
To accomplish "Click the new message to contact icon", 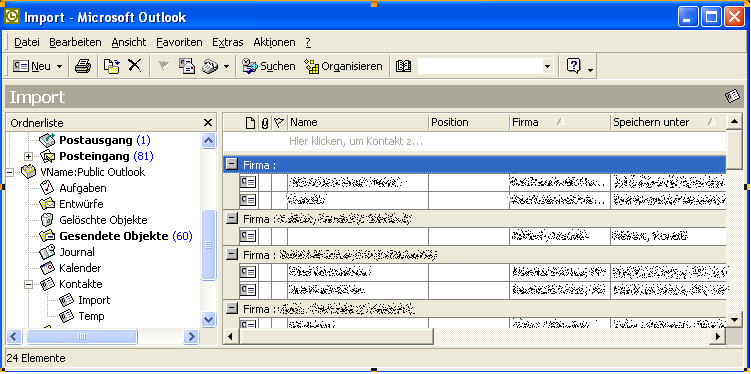I will 187,66.
